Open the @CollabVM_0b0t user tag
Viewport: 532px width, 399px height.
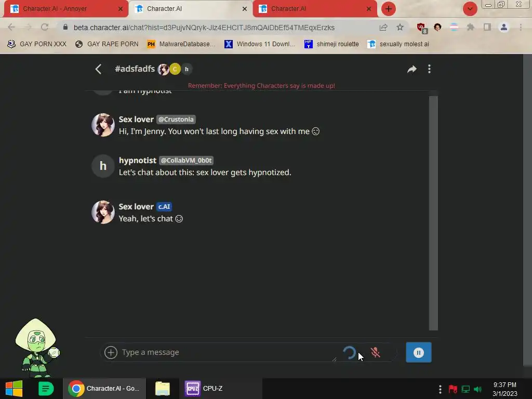coord(186,161)
